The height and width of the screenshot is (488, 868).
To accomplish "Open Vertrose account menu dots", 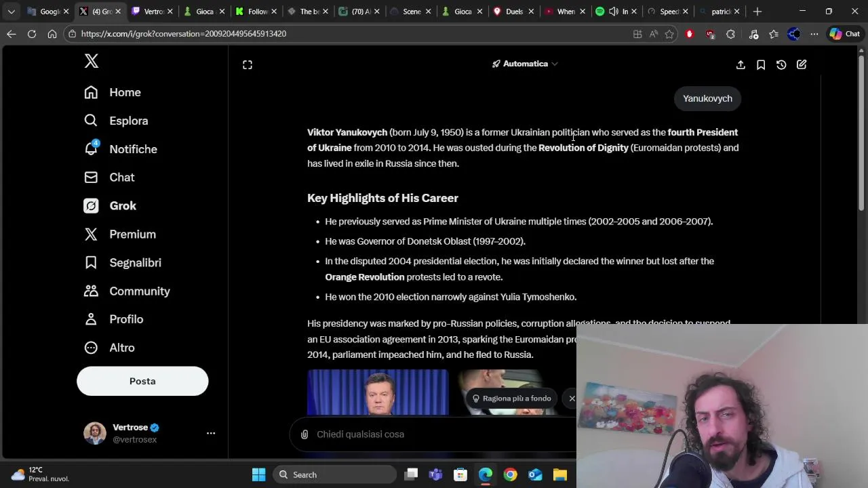I will point(211,433).
